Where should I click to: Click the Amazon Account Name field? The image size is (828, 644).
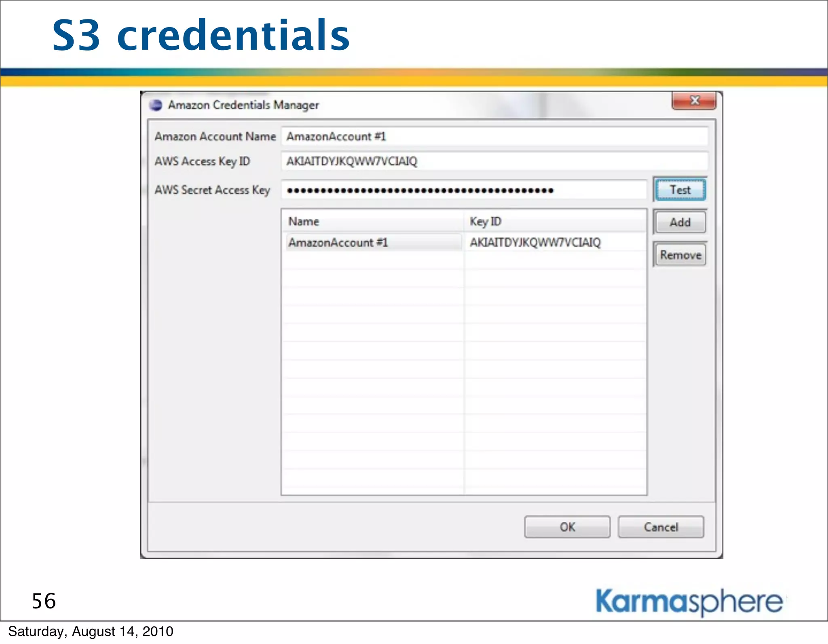[494, 137]
